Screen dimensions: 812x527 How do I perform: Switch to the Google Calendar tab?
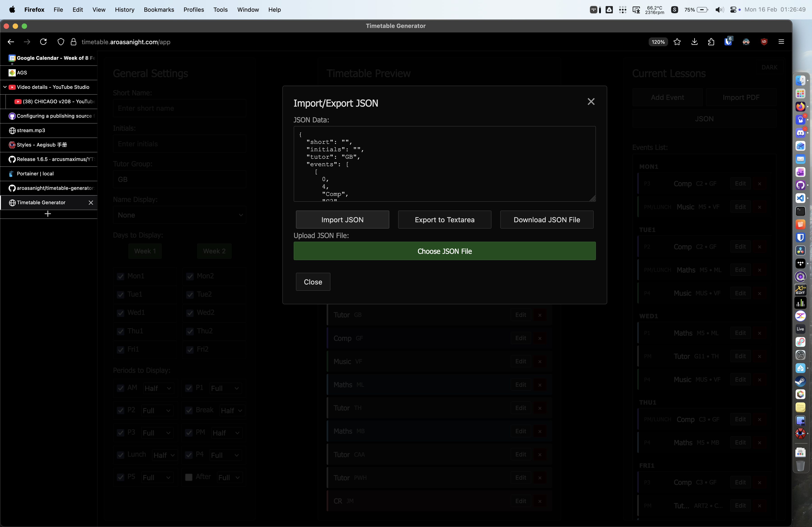pyautogui.click(x=49, y=58)
